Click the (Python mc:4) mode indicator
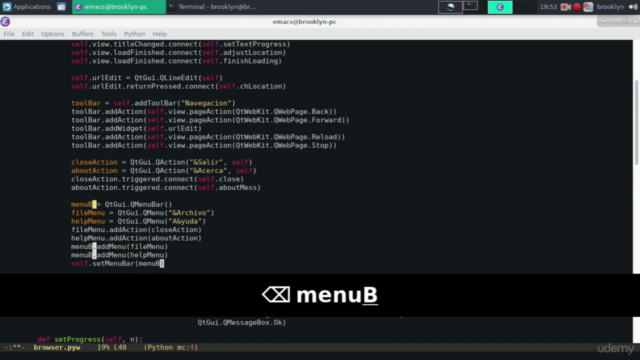The image size is (640, 360). point(171,347)
